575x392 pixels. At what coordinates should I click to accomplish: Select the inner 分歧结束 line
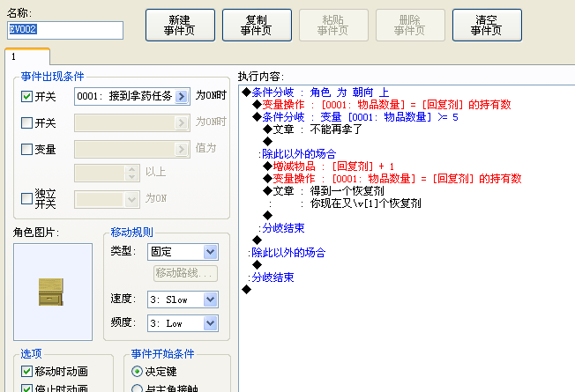coord(281,228)
